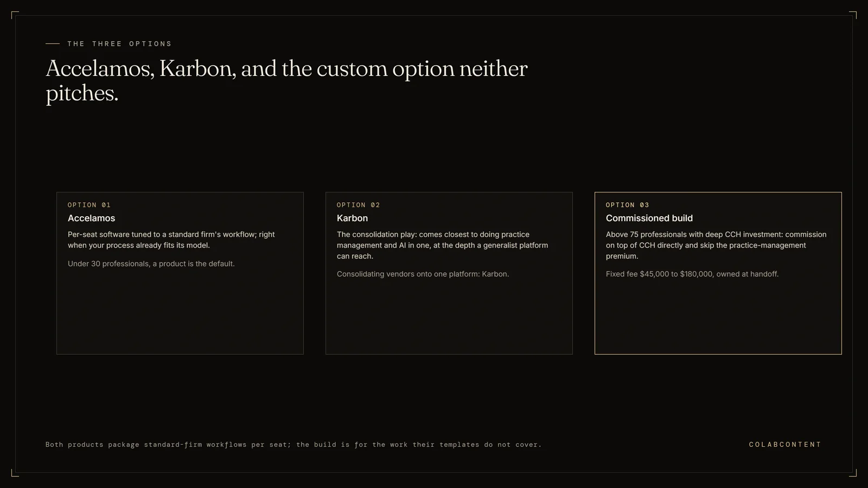
Task: Click the Karbon card title
Action: pos(352,218)
